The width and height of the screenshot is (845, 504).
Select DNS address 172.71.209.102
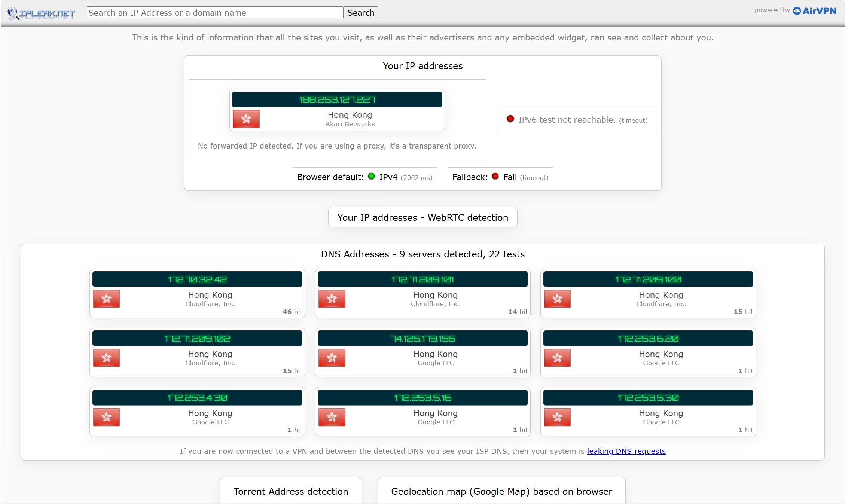197,338
